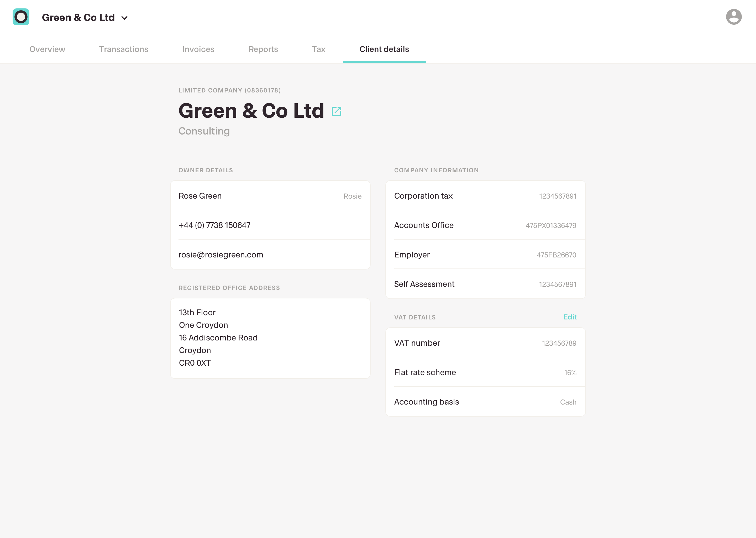Expand the Green & Co Ltd company switcher

pyautogui.click(x=124, y=18)
